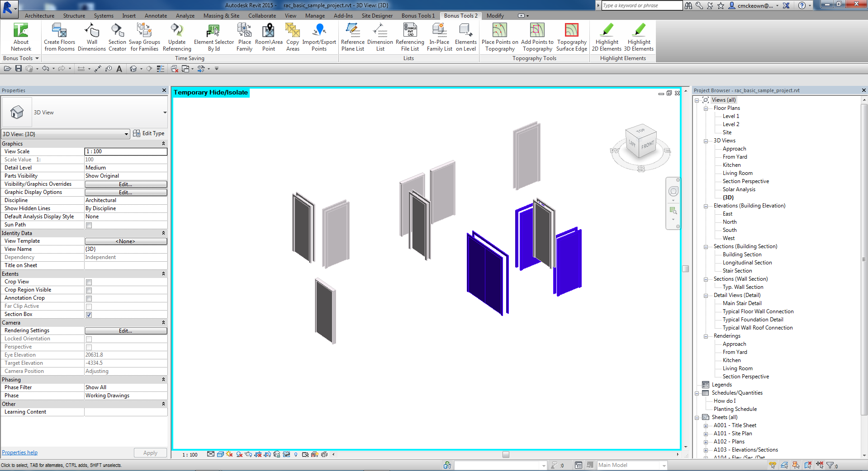This screenshot has height=471, width=868.
Task: Switch to the Architecture ribbon tab
Action: (39, 15)
